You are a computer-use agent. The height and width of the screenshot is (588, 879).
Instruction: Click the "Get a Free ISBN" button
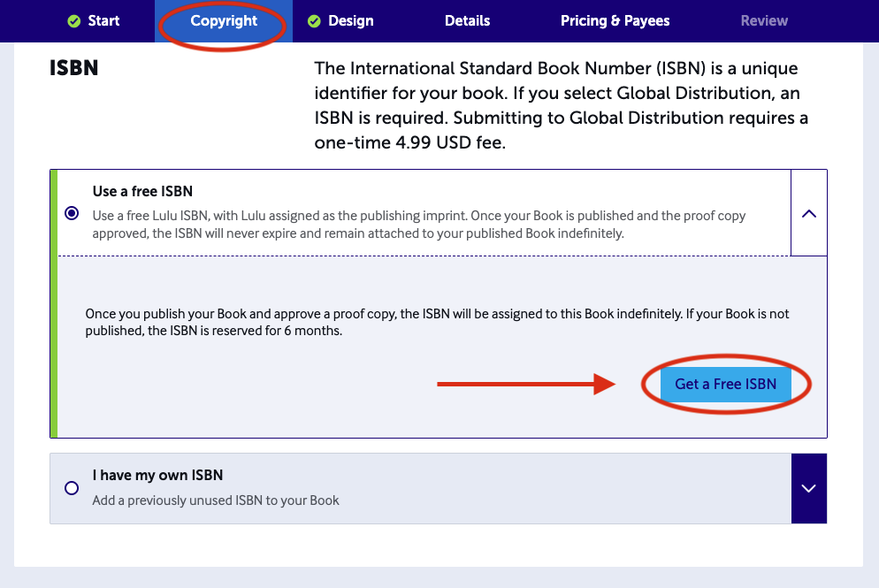tap(725, 384)
